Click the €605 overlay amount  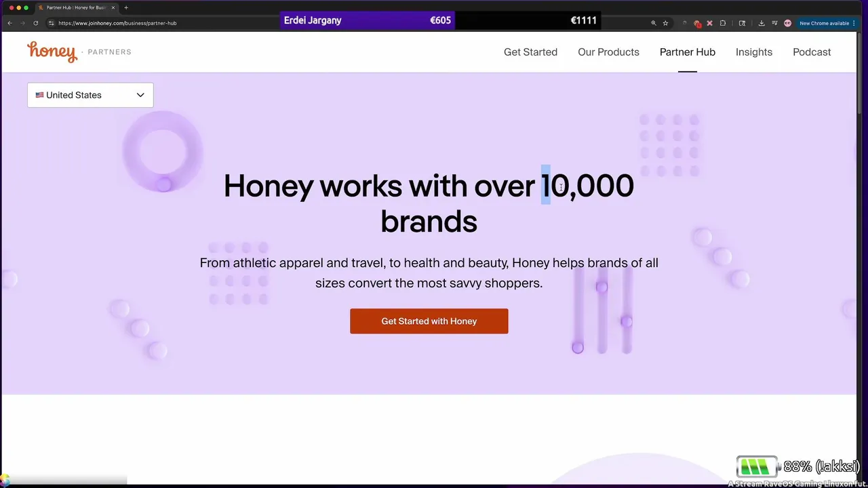[x=440, y=20]
